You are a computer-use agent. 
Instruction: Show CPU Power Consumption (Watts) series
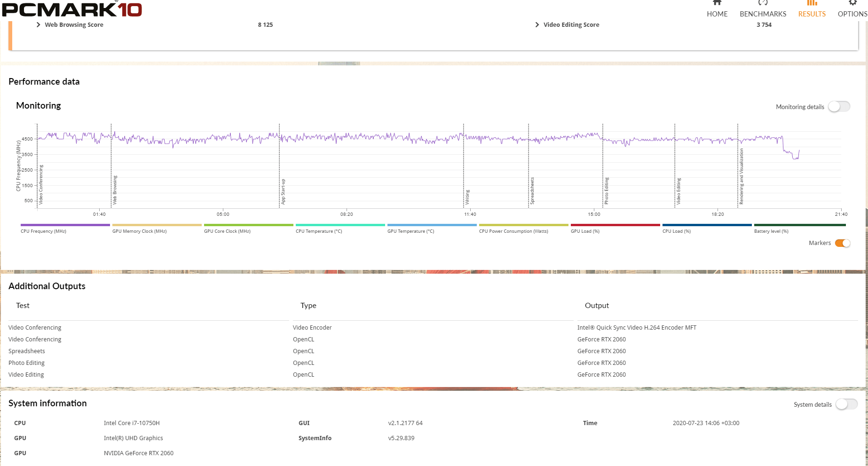pos(523,225)
